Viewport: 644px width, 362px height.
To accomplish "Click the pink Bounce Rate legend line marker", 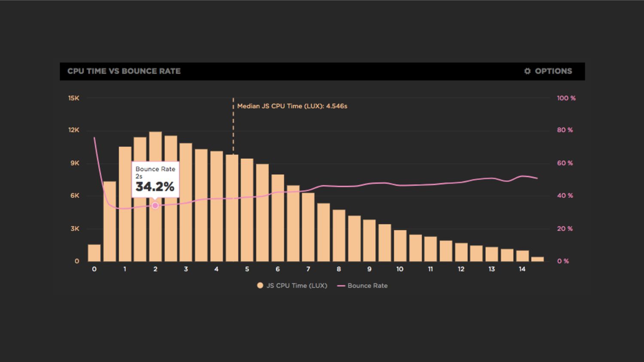I will click(341, 286).
